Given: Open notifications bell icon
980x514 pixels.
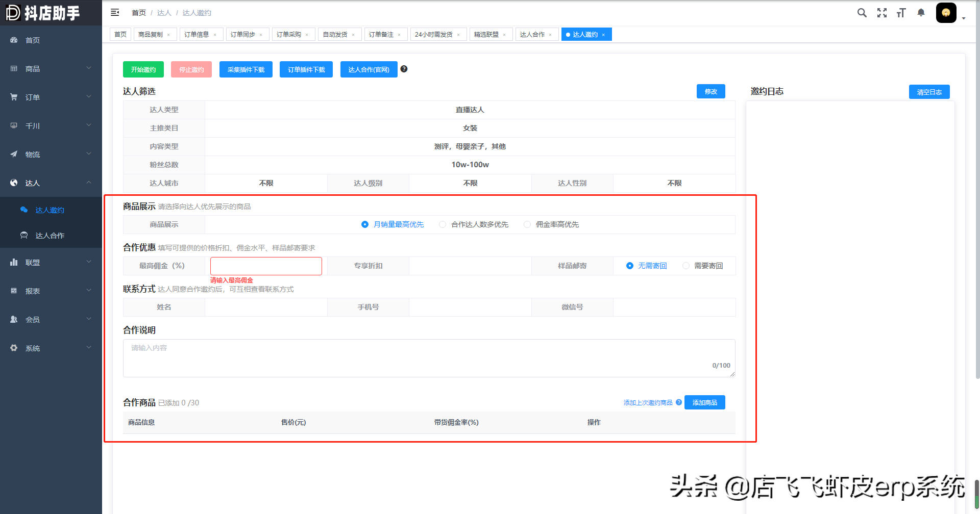Looking at the screenshot, I should tap(921, 13).
